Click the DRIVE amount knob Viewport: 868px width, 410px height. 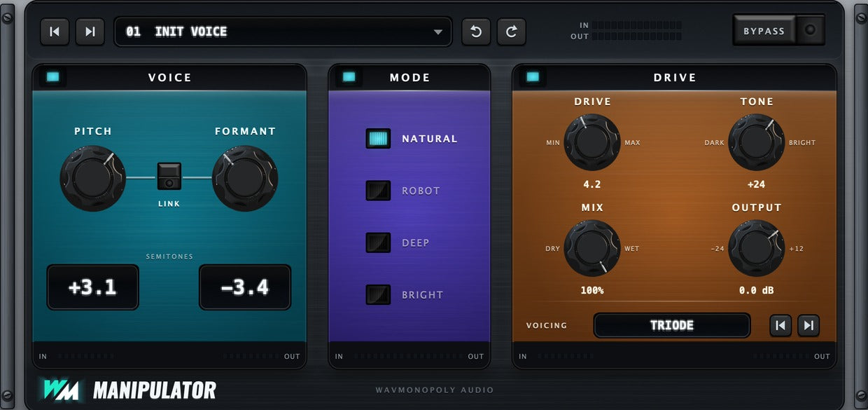(x=592, y=142)
